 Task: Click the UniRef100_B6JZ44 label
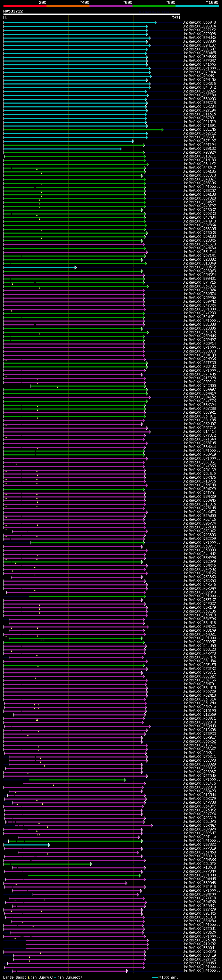tap(199, 252)
